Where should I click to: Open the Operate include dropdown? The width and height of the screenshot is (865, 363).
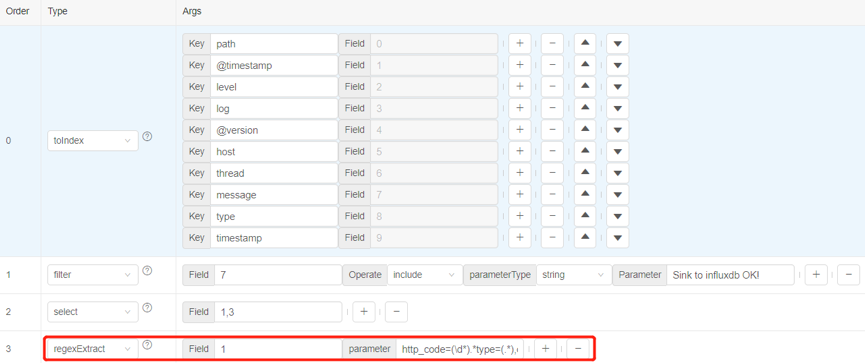(x=425, y=275)
